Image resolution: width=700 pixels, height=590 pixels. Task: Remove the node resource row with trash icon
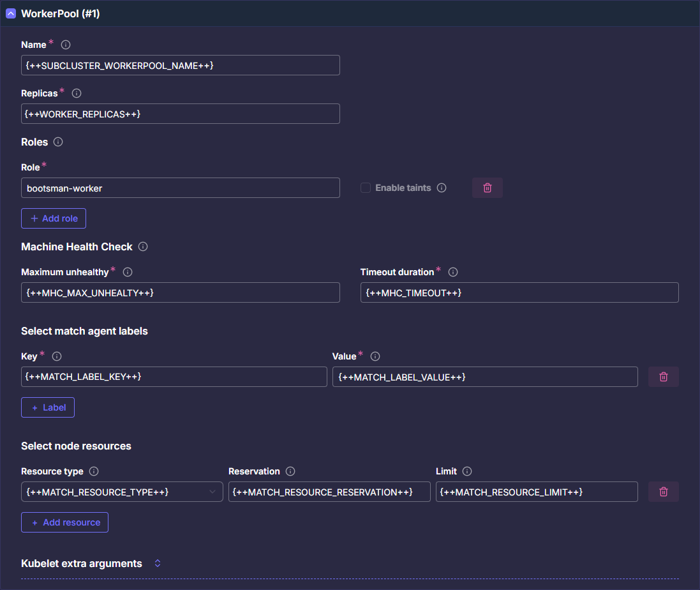coord(663,492)
